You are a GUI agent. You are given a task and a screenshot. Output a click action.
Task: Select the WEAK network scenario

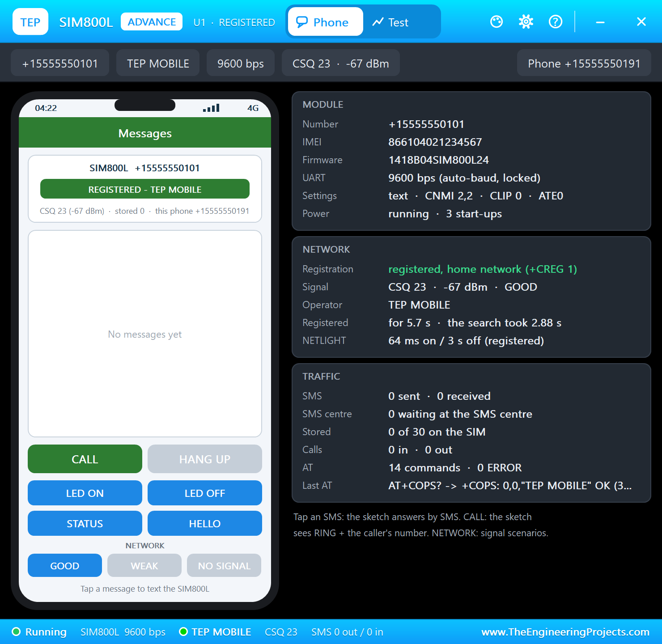coord(144,565)
